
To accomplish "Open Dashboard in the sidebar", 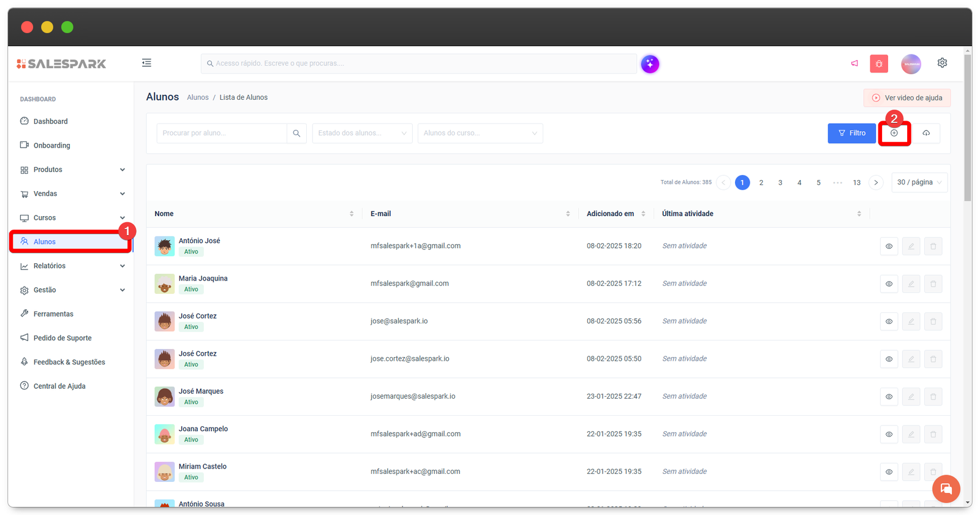I will [51, 121].
